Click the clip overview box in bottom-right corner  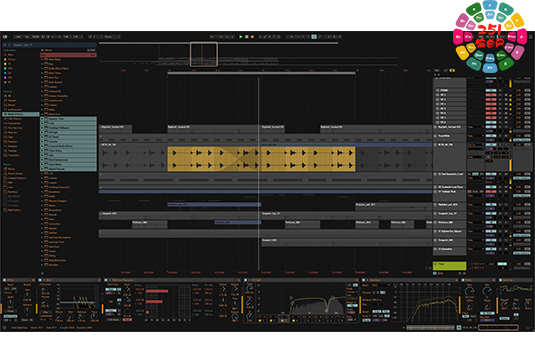coord(498,328)
